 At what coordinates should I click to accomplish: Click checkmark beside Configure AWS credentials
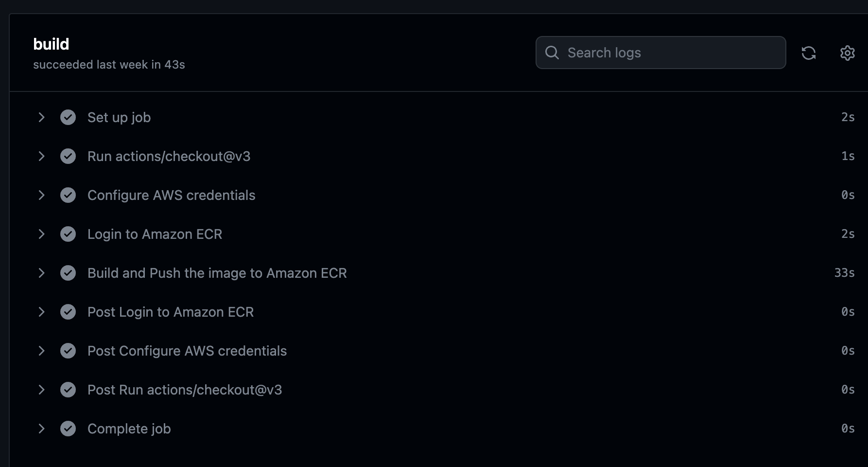click(68, 195)
